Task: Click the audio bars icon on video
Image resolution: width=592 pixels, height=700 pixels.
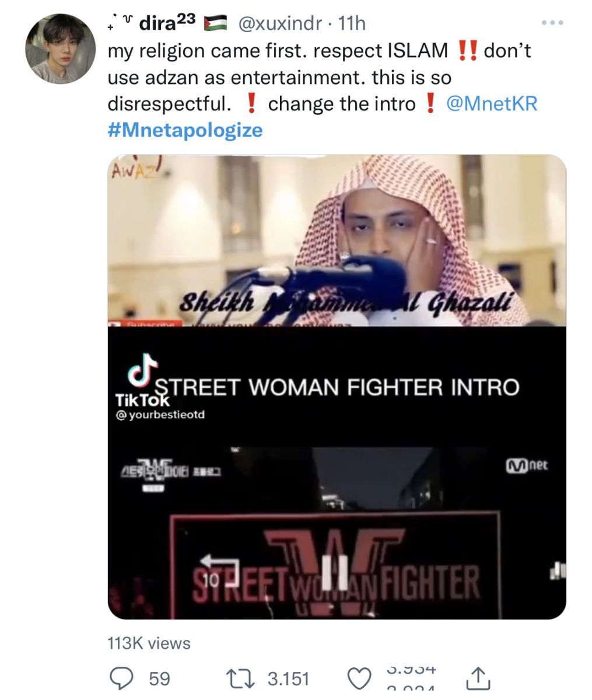Action: [x=558, y=570]
